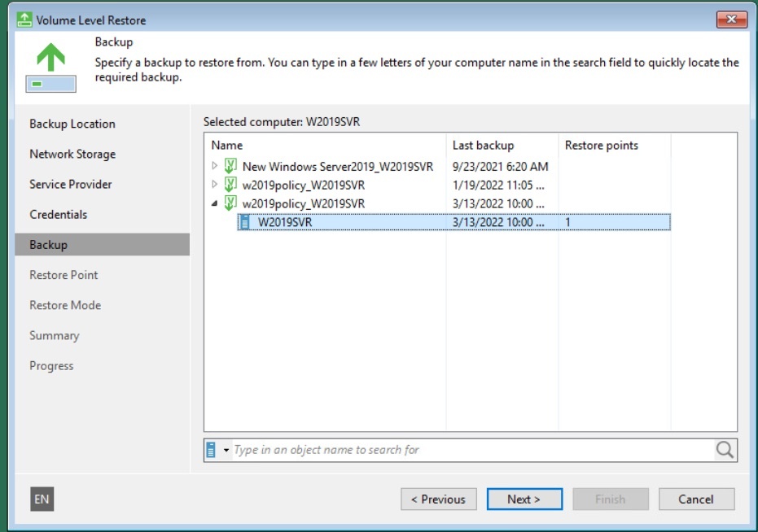Click the EN language indicator icon
The image size is (758, 532).
tap(42, 499)
